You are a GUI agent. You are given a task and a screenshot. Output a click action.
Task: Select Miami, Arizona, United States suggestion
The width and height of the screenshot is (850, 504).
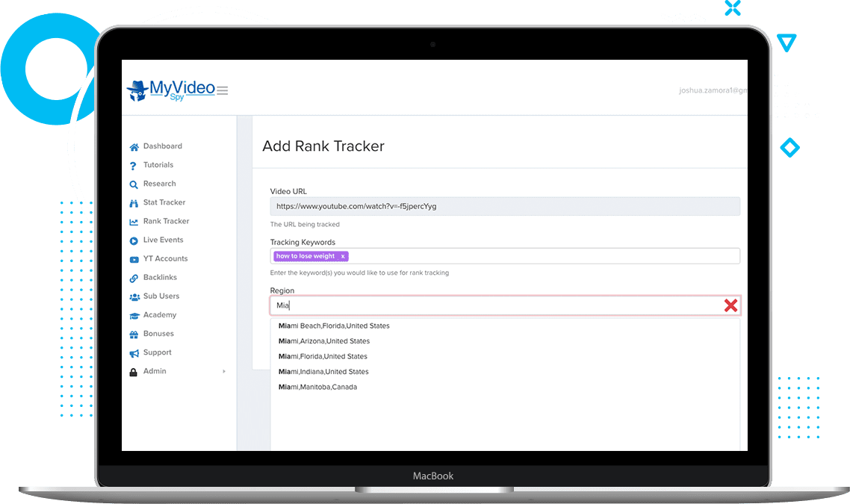point(324,341)
